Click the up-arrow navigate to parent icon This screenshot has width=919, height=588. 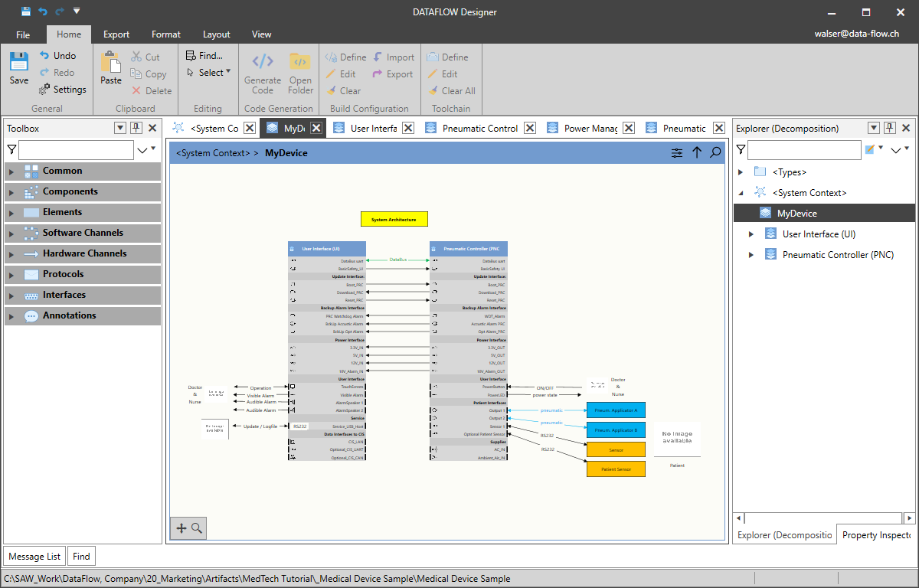click(x=697, y=153)
